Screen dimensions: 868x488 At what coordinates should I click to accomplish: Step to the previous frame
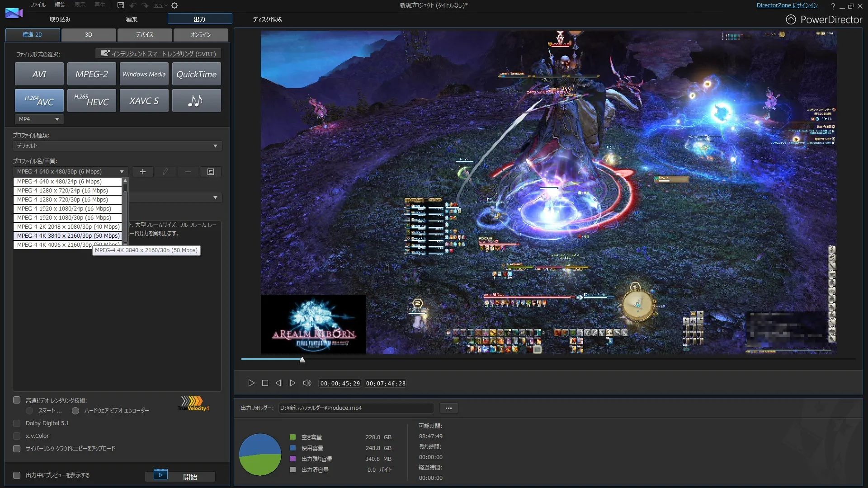278,383
